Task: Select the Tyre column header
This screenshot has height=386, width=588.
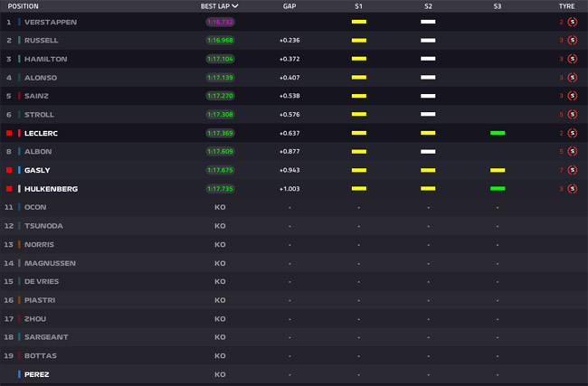Action: click(x=566, y=6)
